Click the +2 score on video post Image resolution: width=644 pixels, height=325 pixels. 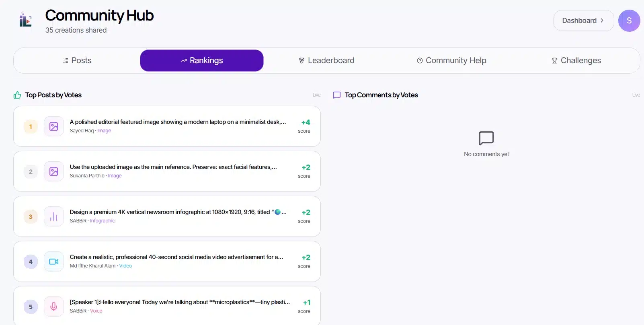point(306,257)
